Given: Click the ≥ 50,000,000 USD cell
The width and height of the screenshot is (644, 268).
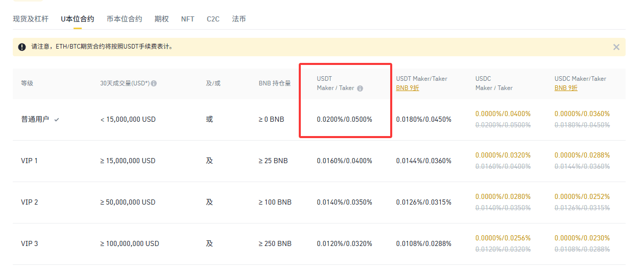Looking at the screenshot, I should 128,202.
